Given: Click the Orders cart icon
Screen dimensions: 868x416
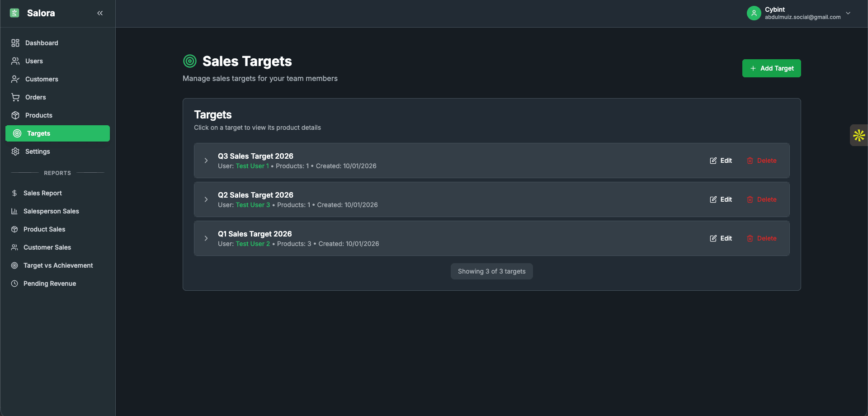Looking at the screenshot, I should coord(15,97).
